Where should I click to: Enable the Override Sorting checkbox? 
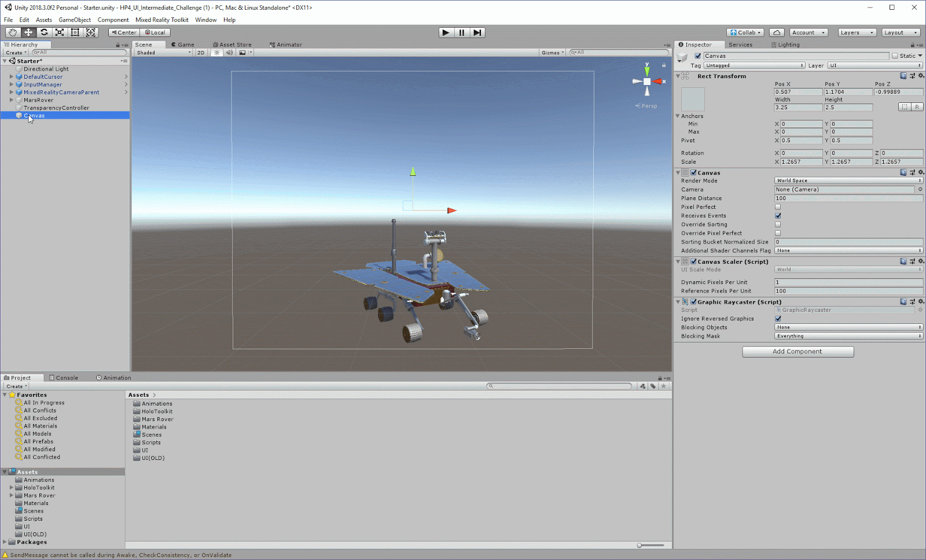pos(778,224)
